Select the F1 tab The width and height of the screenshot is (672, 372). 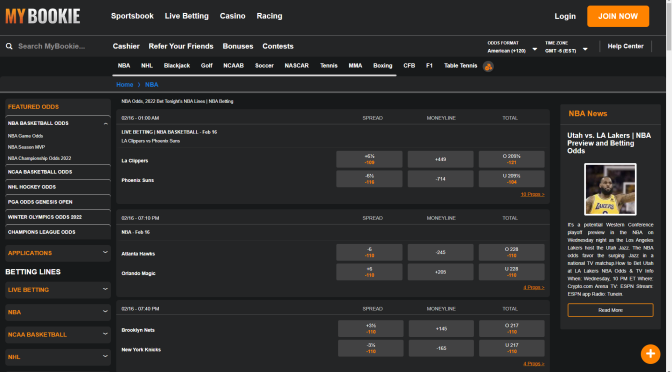[429, 66]
